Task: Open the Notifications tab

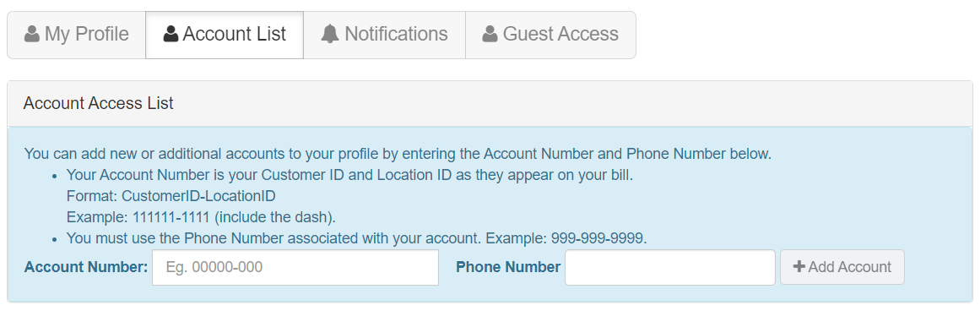Action: click(384, 35)
